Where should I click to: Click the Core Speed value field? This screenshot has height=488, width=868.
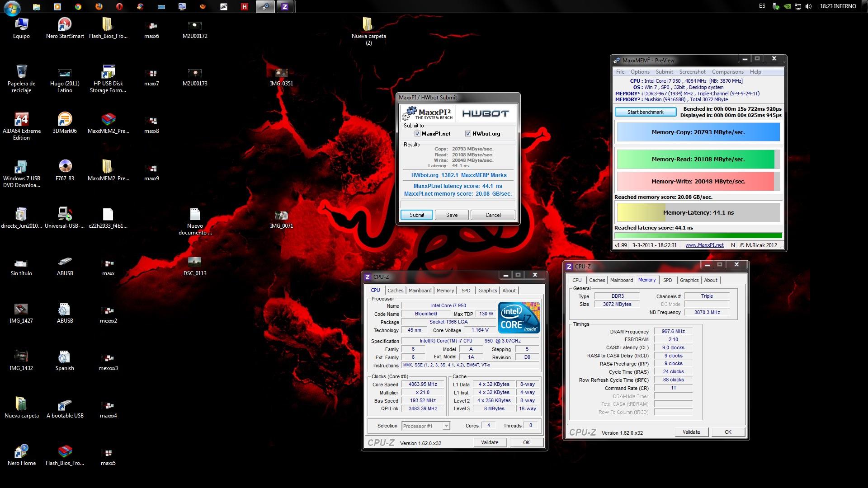click(423, 385)
